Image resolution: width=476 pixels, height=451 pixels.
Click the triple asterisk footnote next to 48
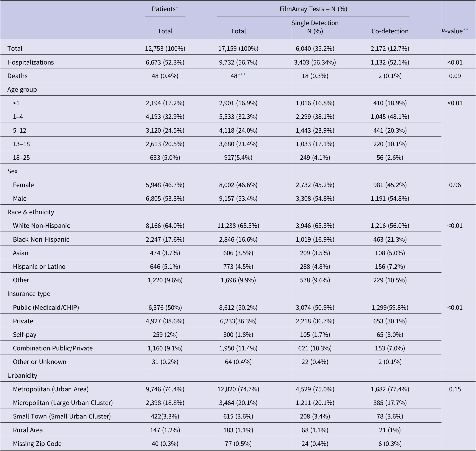(242, 75)
